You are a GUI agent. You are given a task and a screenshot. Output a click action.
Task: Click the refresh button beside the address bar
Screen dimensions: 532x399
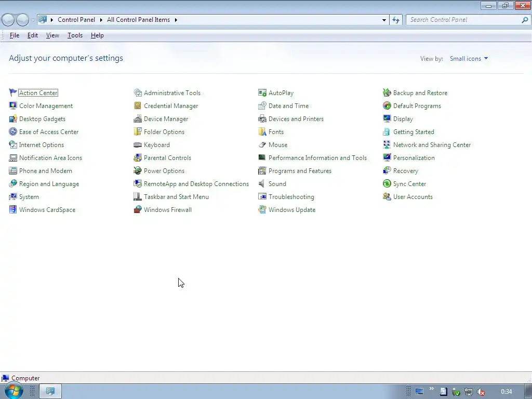pyautogui.click(x=396, y=20)
